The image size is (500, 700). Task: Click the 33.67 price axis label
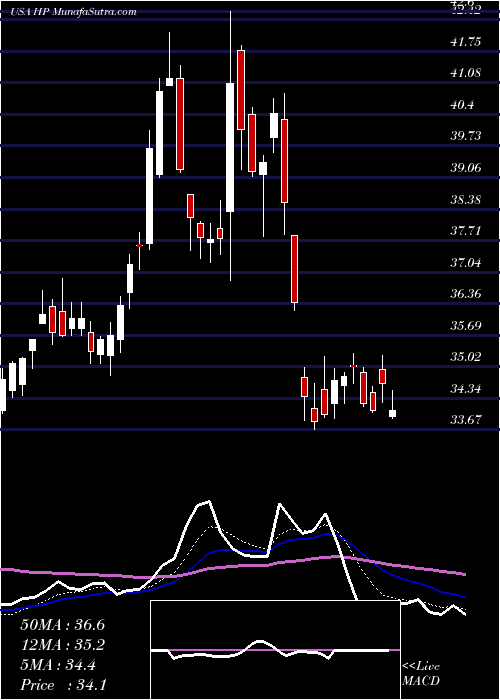click(x=466, y=419)
